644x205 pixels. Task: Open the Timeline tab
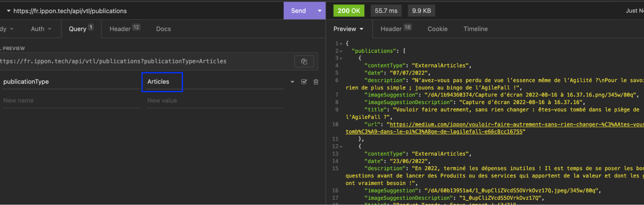point(475,29)
